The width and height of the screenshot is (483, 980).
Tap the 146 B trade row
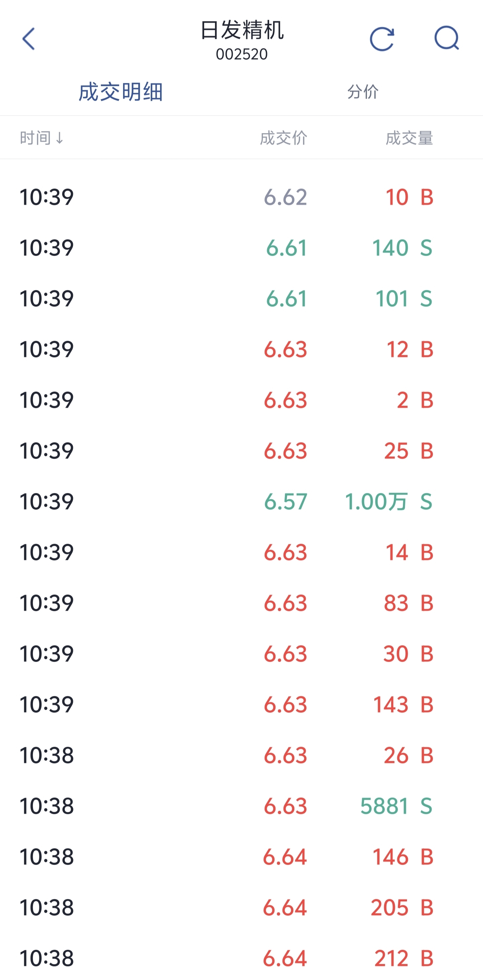241,857
